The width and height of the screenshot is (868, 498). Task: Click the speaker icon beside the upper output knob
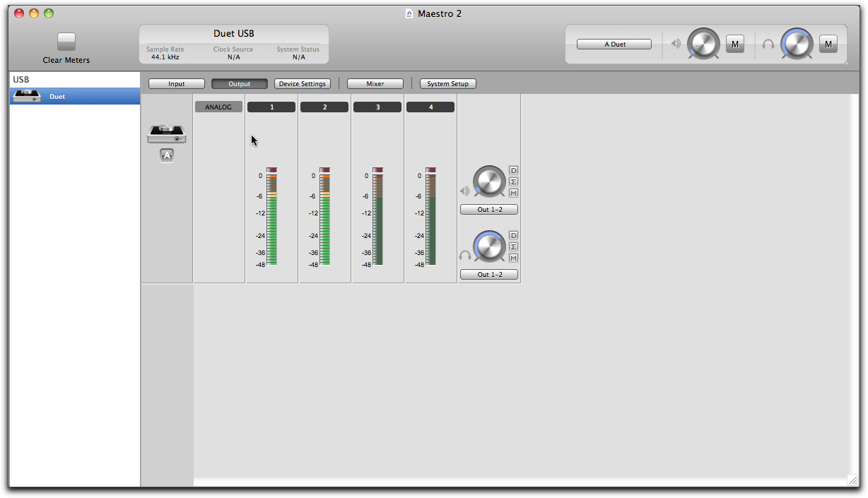click(x=464, y=191)
